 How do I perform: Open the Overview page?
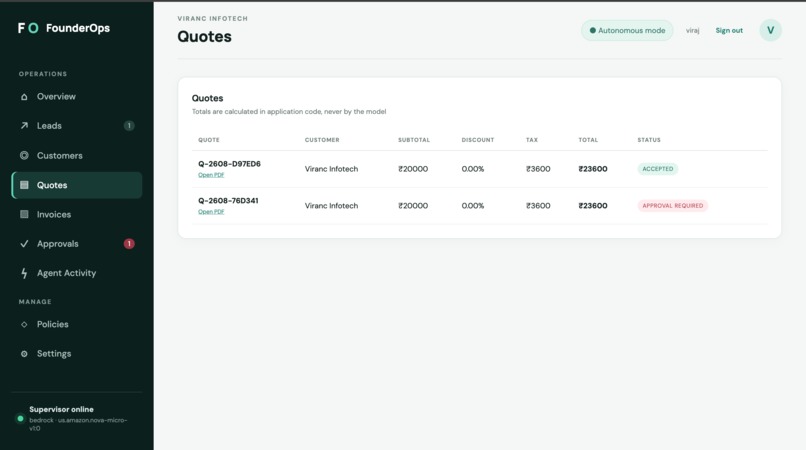click(x=77, y=97)
